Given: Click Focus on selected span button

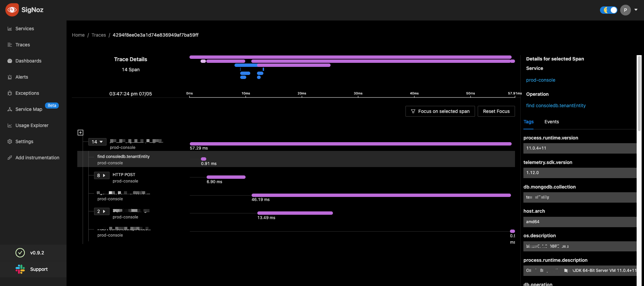Looking at the screenshot, I should pos(440,111).
